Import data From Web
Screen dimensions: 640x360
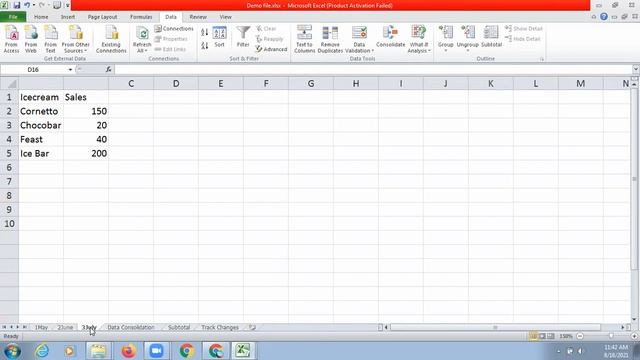(x=31, y=39)
